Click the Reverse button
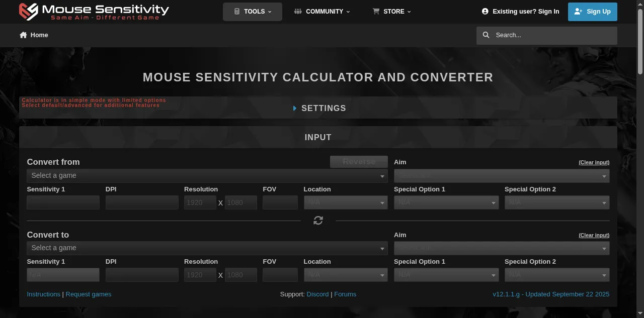Screen dimensions: 644x318 (359, 162)
